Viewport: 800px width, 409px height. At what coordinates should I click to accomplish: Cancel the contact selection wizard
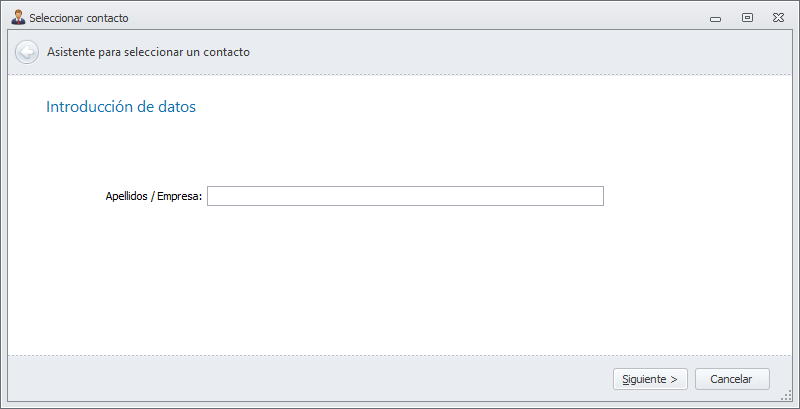pyautogui.click(x=730, y=379)
